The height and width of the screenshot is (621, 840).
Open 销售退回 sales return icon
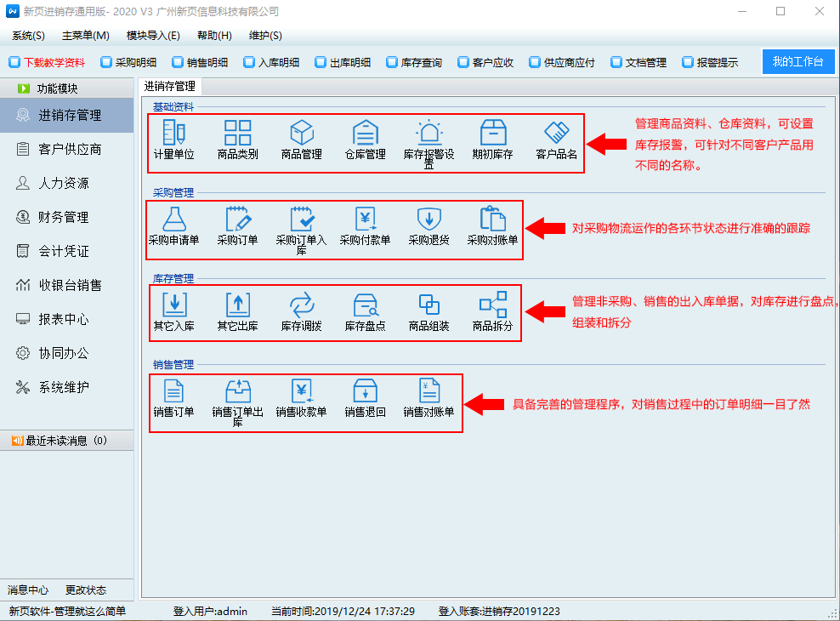[x=366, y=398]
